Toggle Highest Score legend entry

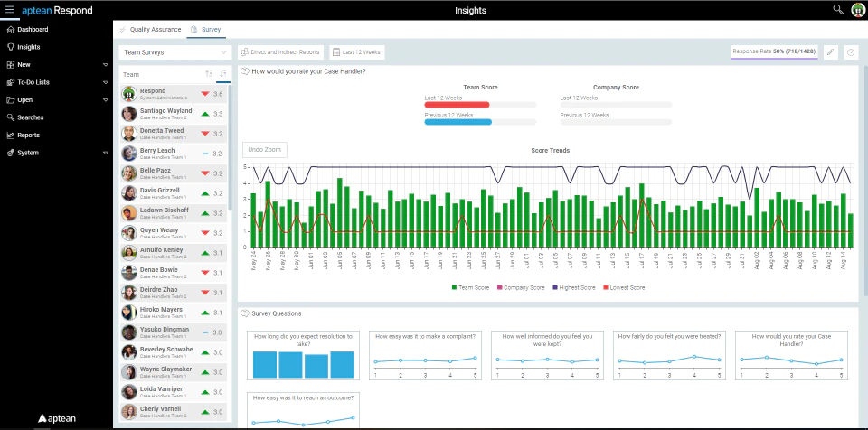click(576, 288)
